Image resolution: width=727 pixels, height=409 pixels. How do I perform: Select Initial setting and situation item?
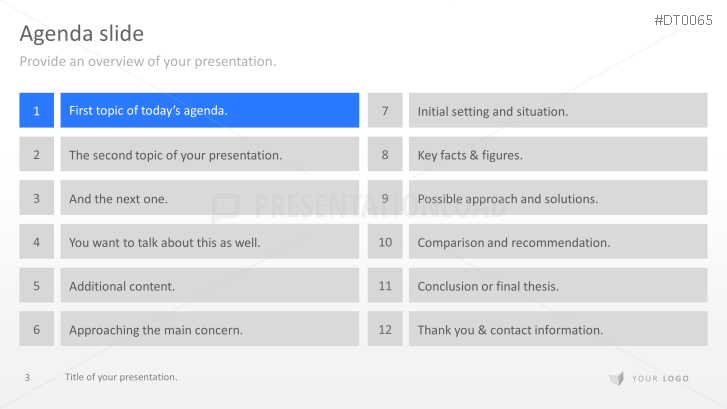click(x=558, y=111)
